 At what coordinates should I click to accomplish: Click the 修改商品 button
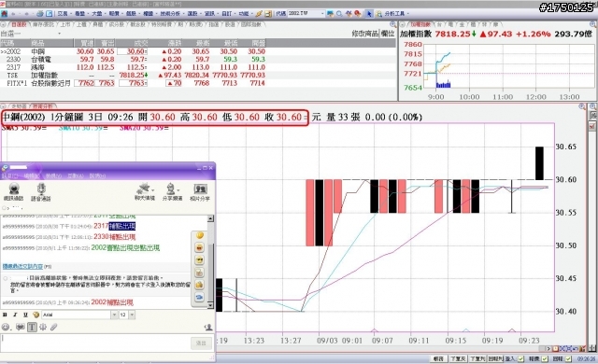365,34
